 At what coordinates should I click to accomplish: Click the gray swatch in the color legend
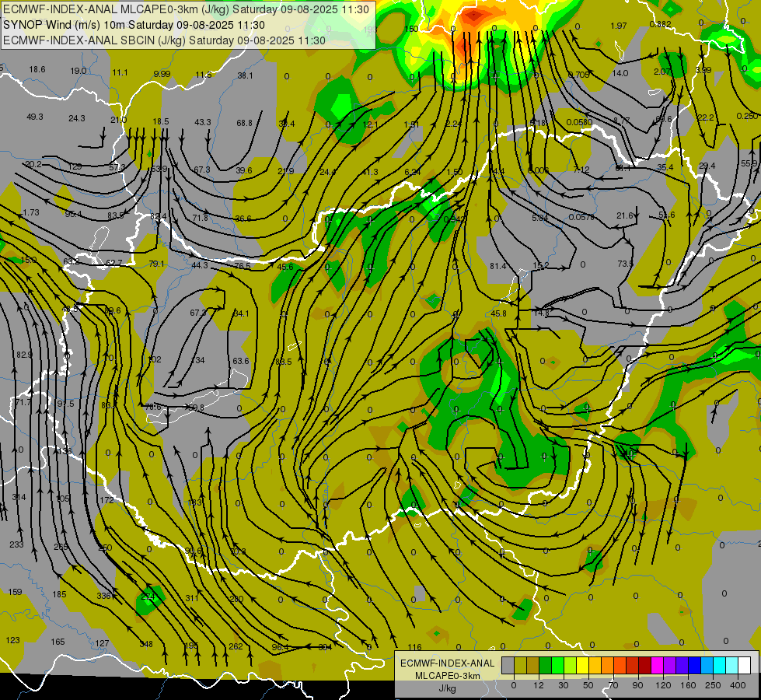(508, 666)
